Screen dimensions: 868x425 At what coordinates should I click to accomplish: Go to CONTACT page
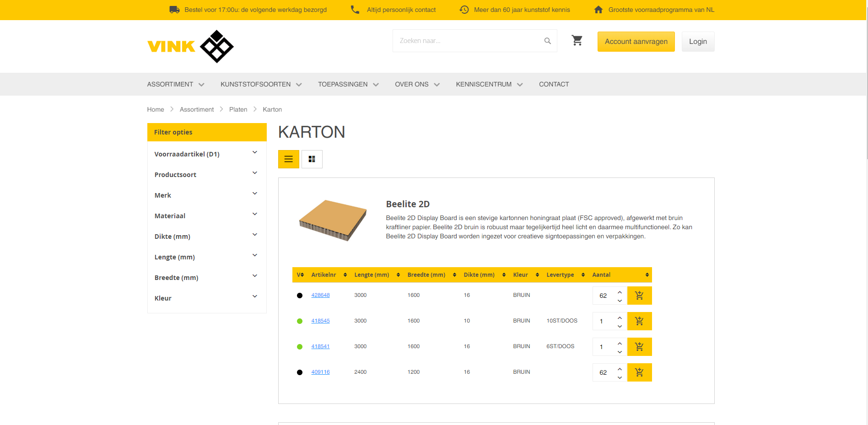click(x=554, y=84)
